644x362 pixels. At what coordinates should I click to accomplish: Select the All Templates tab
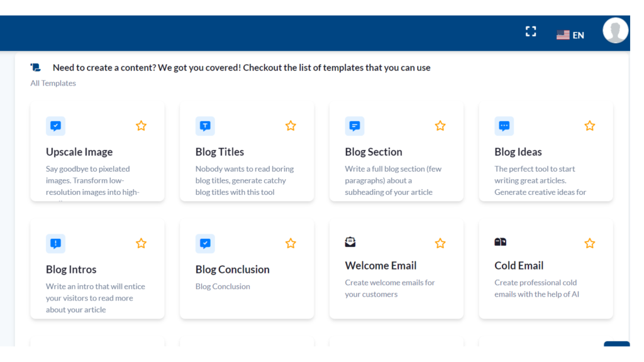click(x=53, y=82)
